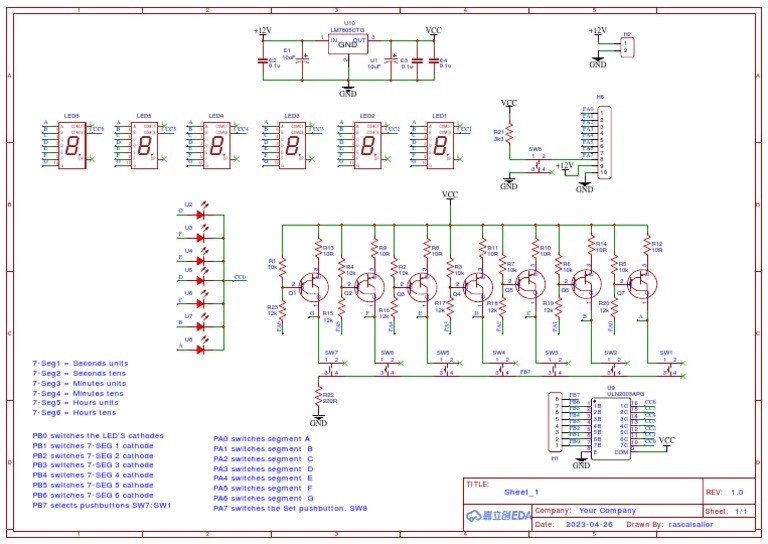Screen dimensions: 768x544
Task: Click resistor R22 220R
Action: click(x=318, y=397)
